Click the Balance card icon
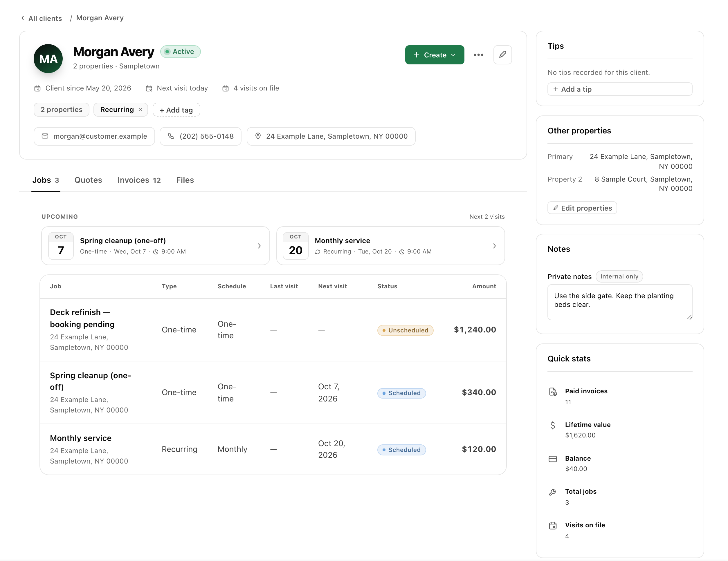Viewport: 728px width, 561px height. coord(553,459)
